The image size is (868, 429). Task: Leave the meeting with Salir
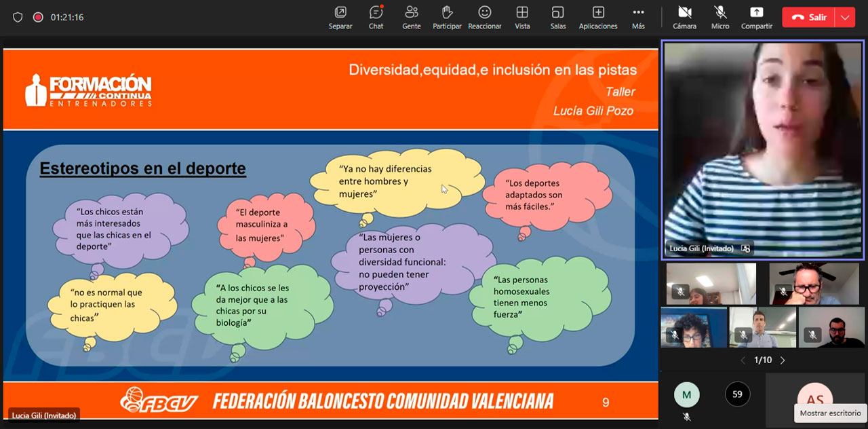pyautogui.click(x=808, y=18)
